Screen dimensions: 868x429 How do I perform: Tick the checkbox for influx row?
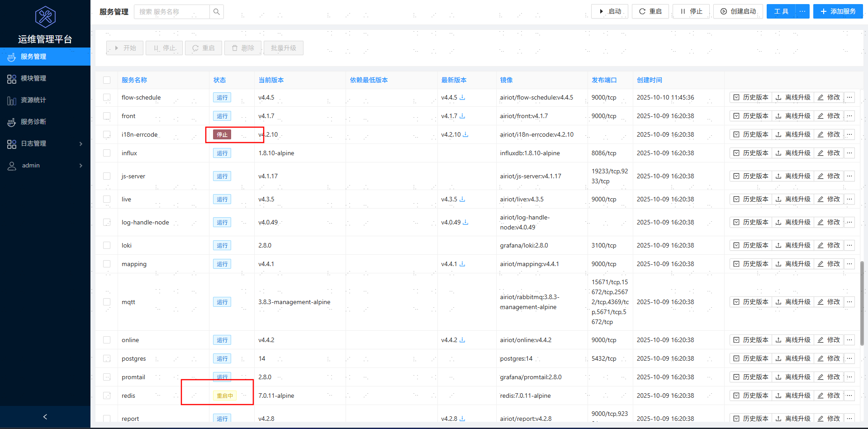click(107, 153)
